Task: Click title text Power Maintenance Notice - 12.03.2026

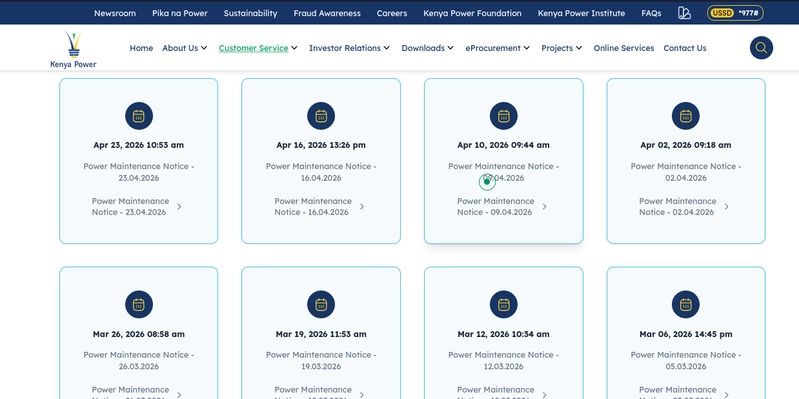Action: click(x=503, y=360)
